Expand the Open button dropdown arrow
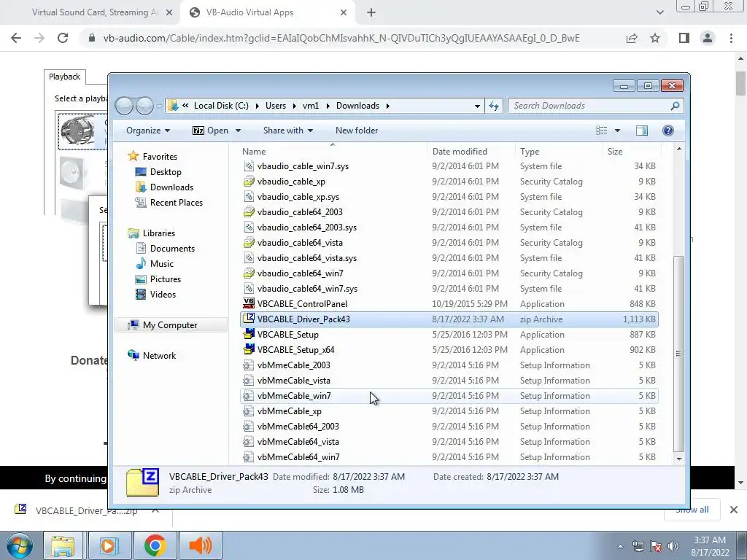Image resolution: width=747 pixels, height=560 pixels. coord(238,131)
